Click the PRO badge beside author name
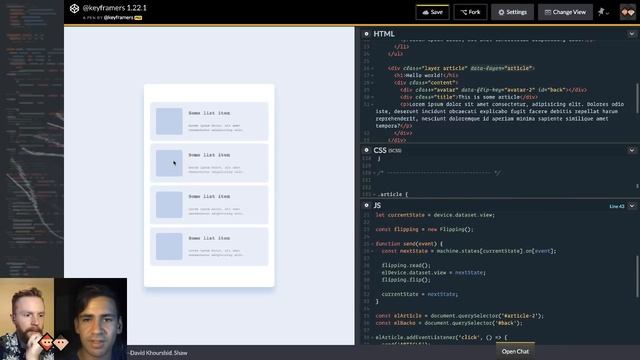Screen dimensions: 640x360 click(x=138, y=18)
